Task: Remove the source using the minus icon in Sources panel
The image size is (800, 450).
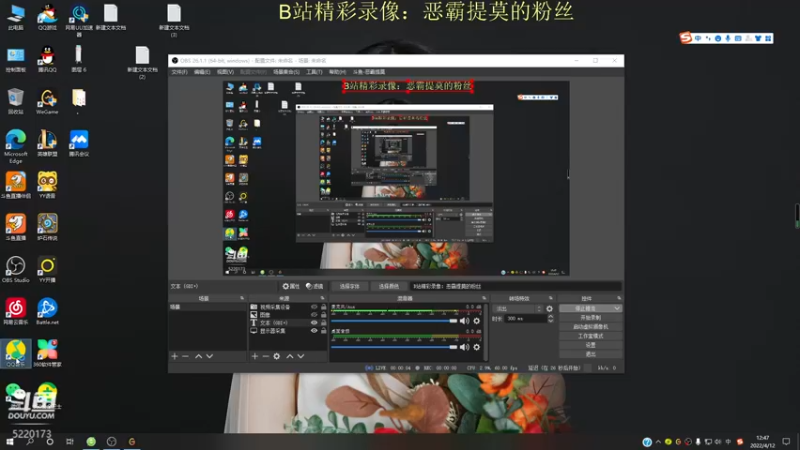Action: (265, 356)
